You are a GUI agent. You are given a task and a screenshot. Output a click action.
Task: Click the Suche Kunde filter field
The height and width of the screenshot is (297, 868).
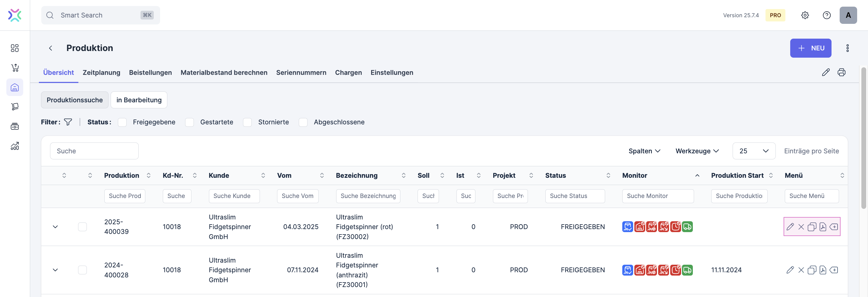[234, 196]
